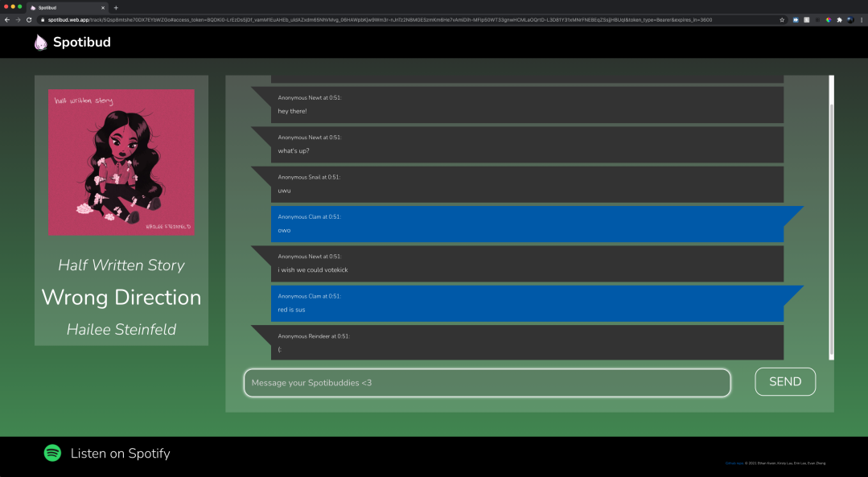Open the Github repo footer link
The image size is (868, 477).
734,463
